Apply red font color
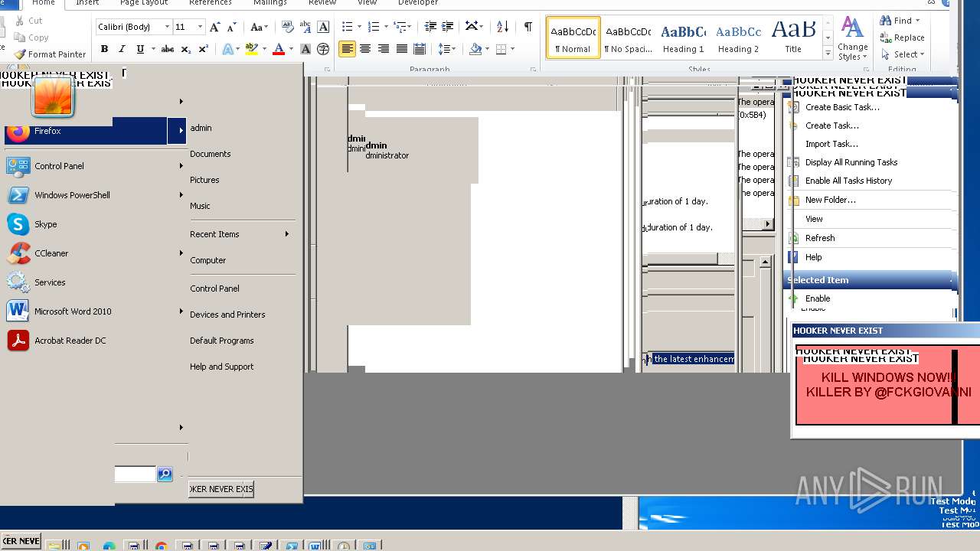Image resolution: width=980 pixels, height=551 pixels. pos(278,49)
